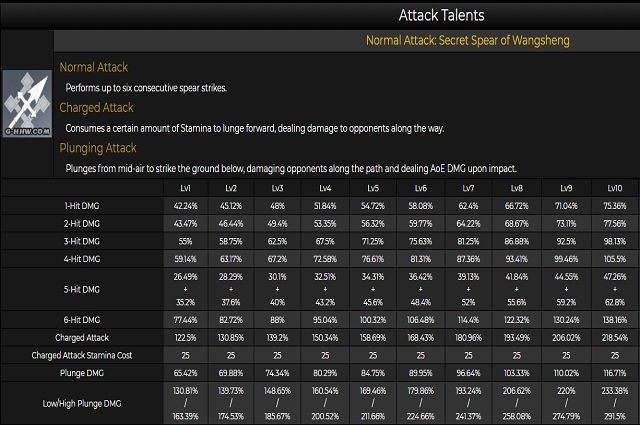The image size is (640, 425).
Task: Select the Attack Talents heading
Action: 441,15
